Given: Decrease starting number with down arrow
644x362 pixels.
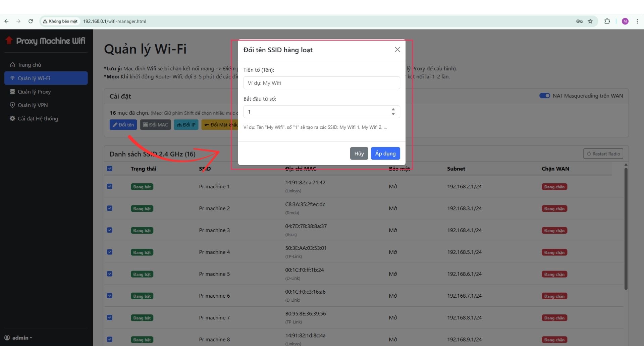Looking at the screenshot, I should [393, 114].
